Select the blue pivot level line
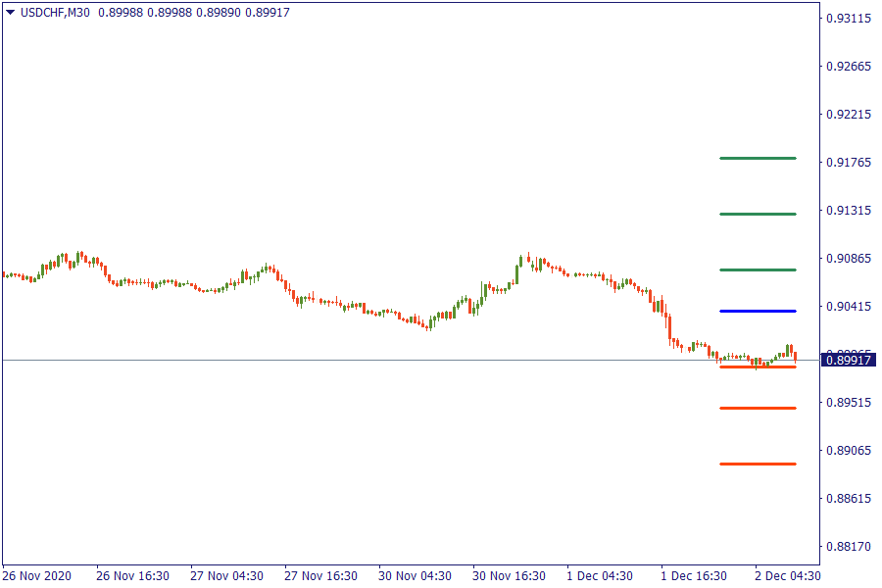The height and width of the screenshot is (588, 882). pyautogui.click(x=757, y=311)
